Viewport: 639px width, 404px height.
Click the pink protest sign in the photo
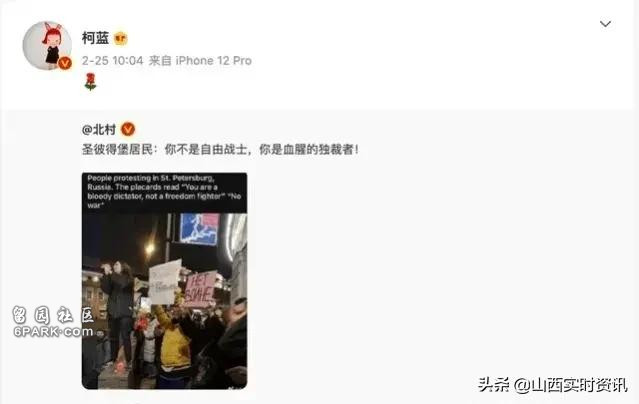(x=200, y=289)
